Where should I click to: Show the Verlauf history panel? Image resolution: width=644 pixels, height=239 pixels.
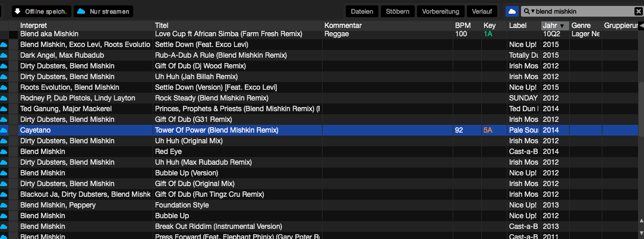pos(482,11)
